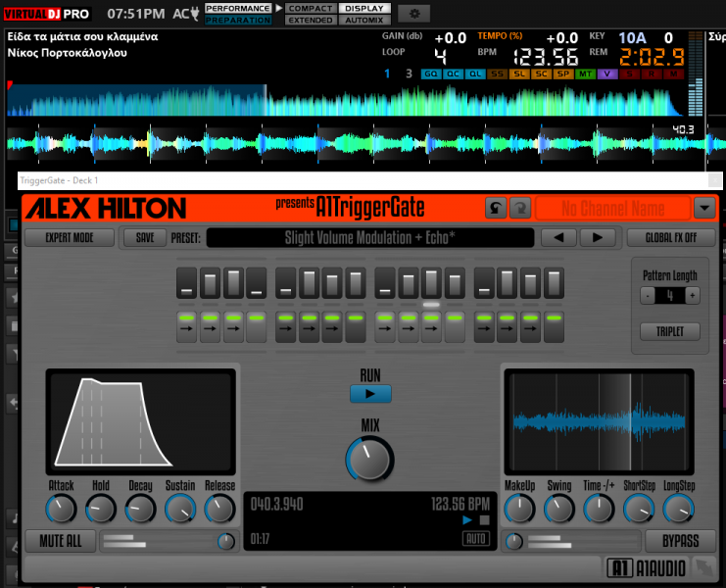Select next preset arrow
This screenshot has height=588, width=726.
click(x=598, y=237)
